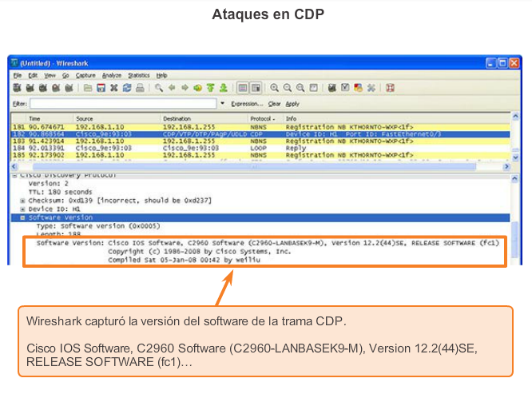Image resolution: width=532 pixels, height=398 pixels.
Task: Jump to the first packet icon
Action: tap(210, 88)
